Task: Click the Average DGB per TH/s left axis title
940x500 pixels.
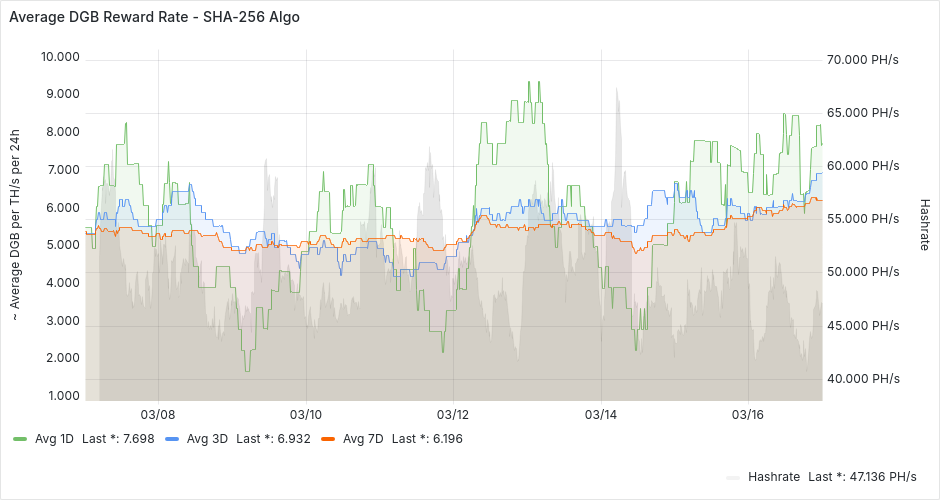Action: [16, 225]
